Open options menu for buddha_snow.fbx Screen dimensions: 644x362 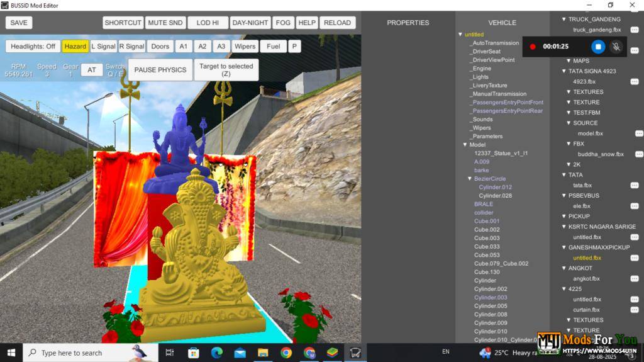click(x=639, y=154)
